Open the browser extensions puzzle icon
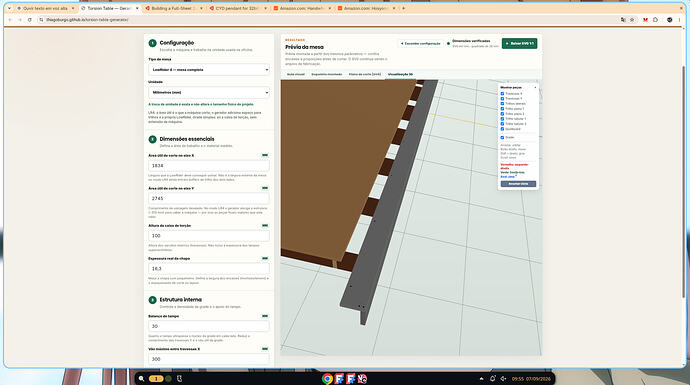Viewport: 690px width, 385px height. pyautogui.click(x=655, y=20)
